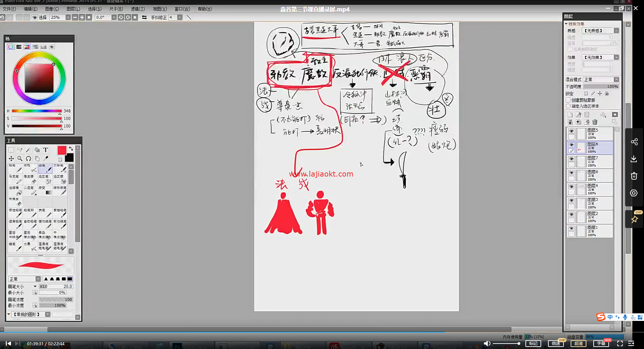644x349 pixels.
Task: Toggle visibility of 图层8
Action: [x=571, y=145]
